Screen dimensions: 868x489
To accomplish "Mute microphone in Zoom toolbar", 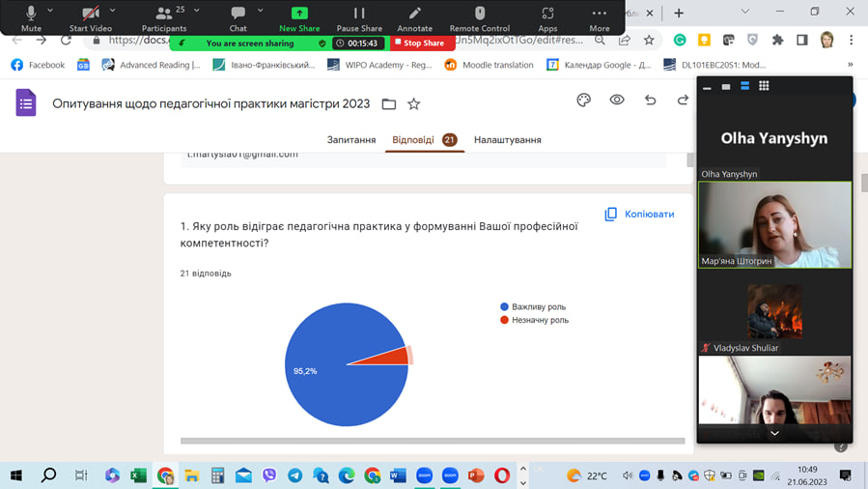I will 31,17.
